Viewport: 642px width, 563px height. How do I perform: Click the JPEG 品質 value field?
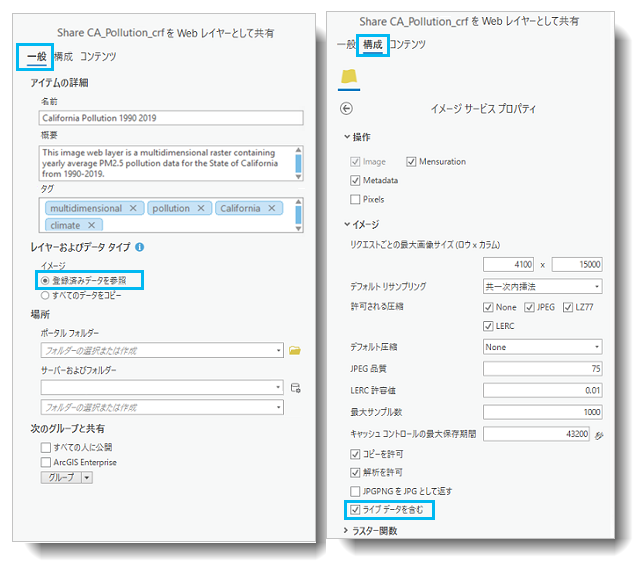pyautogui.click(x=541, y=368)
